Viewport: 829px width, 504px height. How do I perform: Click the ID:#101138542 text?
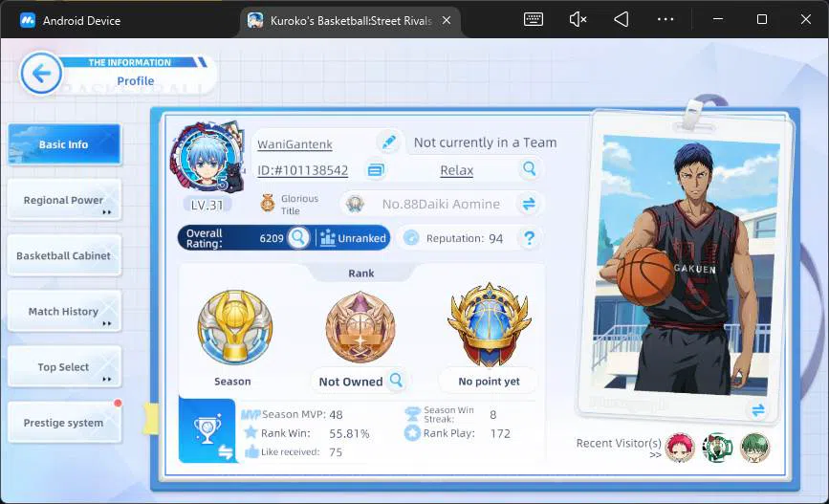(302, 170)
